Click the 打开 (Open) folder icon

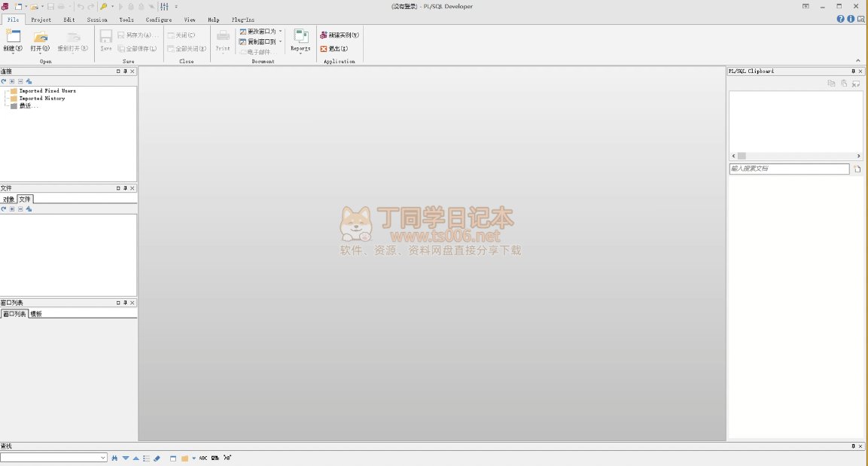(41, 36)
